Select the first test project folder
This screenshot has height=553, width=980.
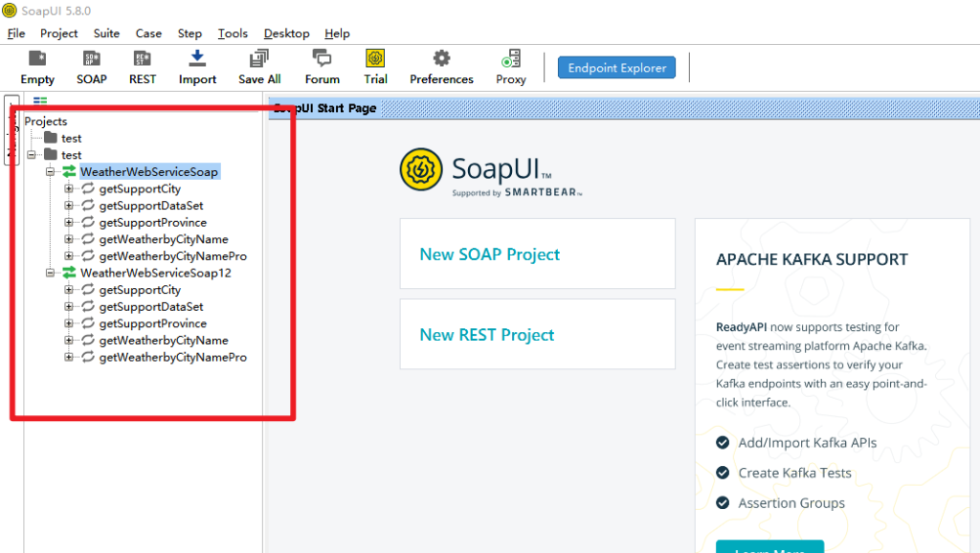pos(71,139)
